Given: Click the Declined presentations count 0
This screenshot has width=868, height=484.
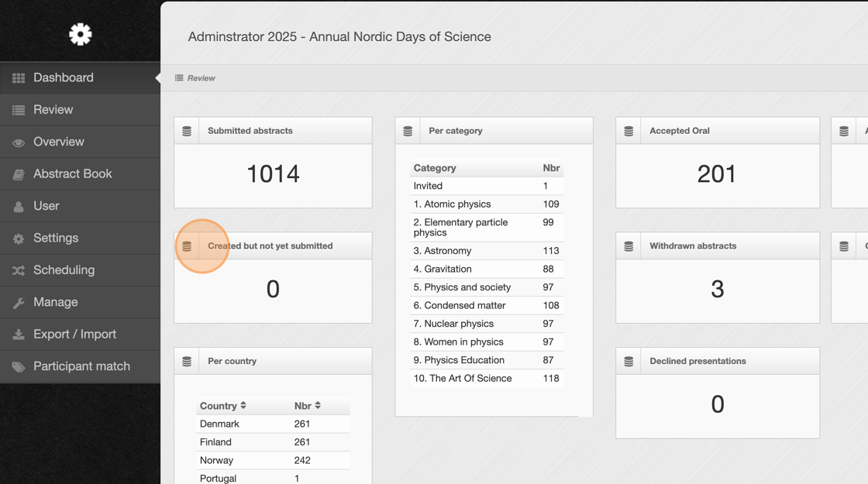Looking at the screenshot, I should 718,404.
